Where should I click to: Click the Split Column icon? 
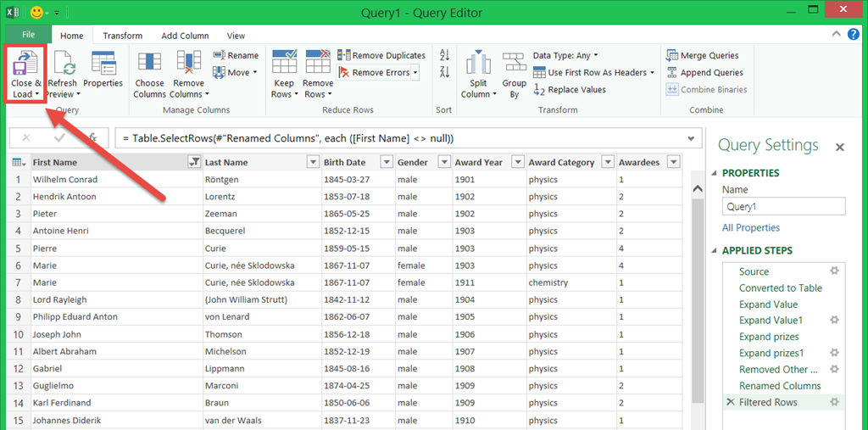479,66
